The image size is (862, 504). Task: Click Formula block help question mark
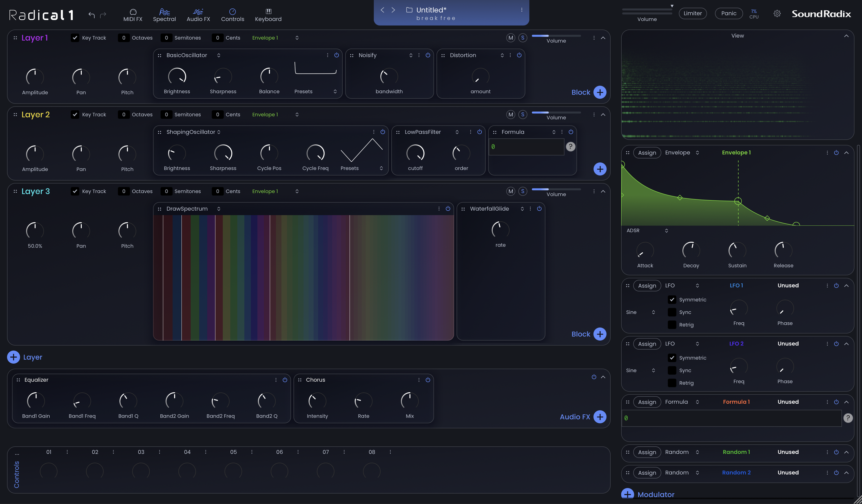(x=570, y=147)
